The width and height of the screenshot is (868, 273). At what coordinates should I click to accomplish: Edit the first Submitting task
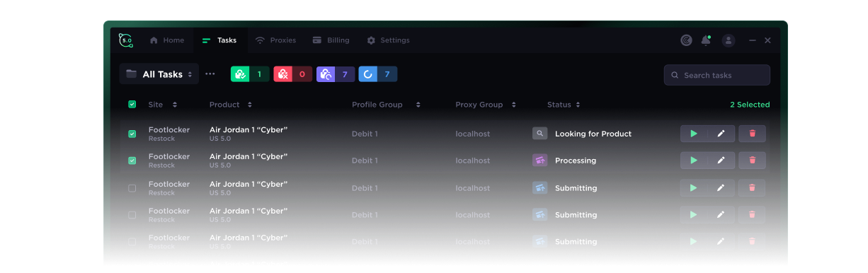pos(721,188)
